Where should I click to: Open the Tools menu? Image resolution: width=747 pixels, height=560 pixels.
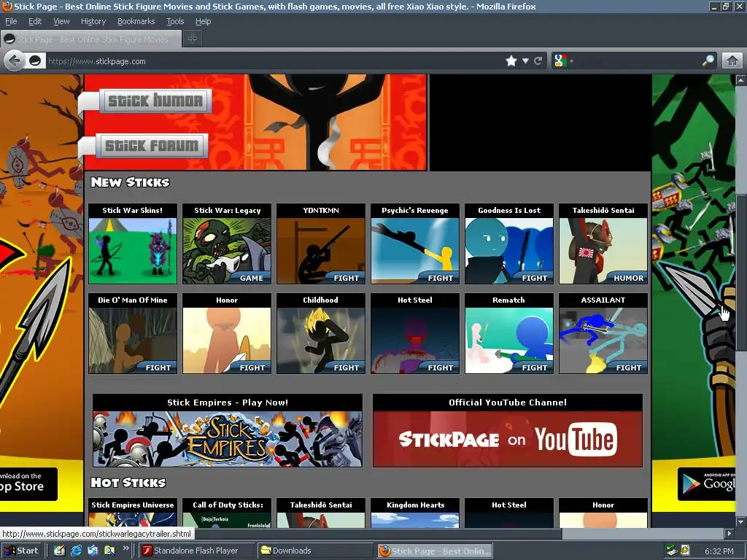click(175, 21)
